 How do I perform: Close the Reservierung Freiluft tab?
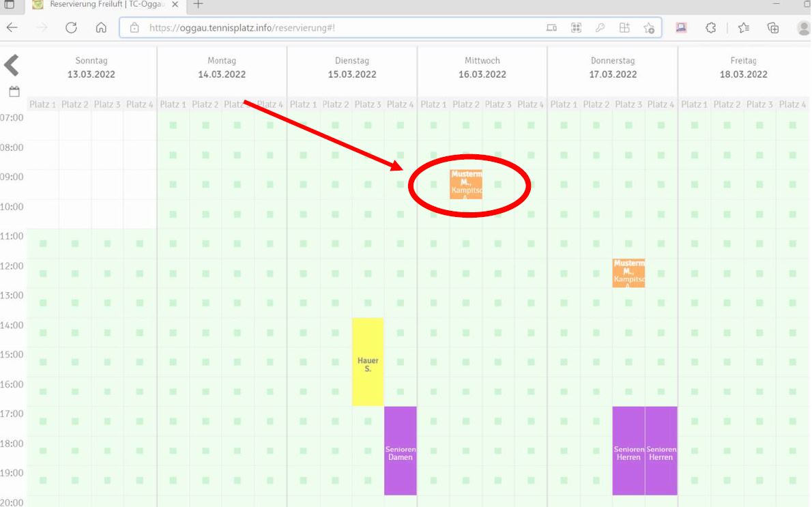(174, 5)
